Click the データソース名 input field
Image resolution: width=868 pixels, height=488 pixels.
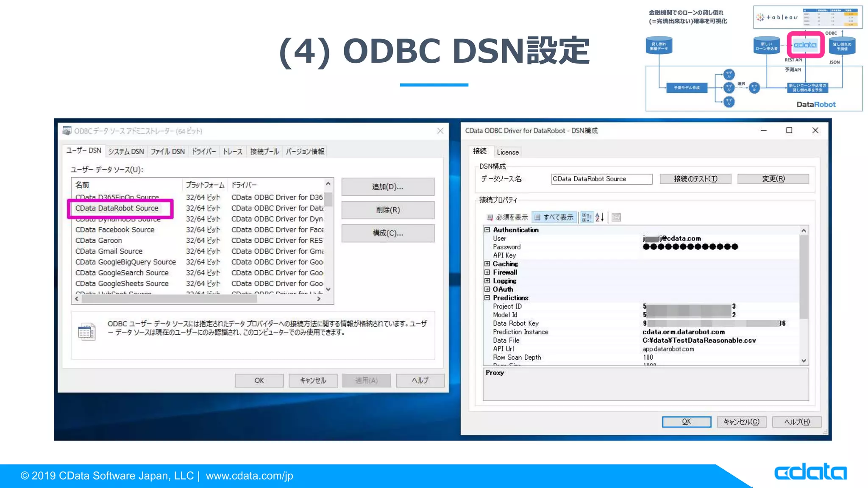(601, 179)
